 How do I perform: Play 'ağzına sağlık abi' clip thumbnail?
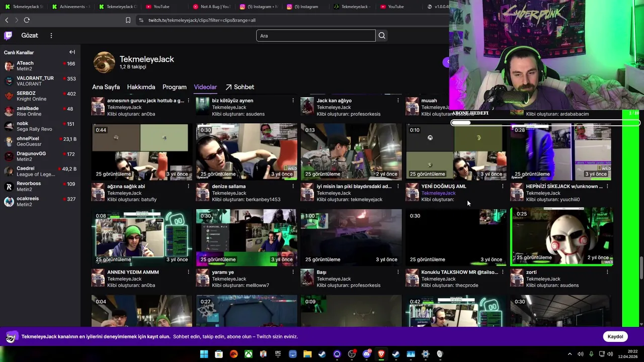tap(142, 151)
